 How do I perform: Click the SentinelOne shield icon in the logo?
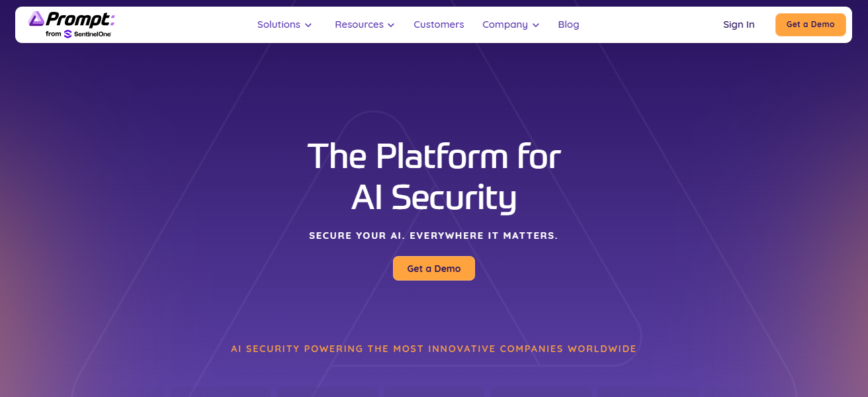pyautogui.click(x=67, y=34)
